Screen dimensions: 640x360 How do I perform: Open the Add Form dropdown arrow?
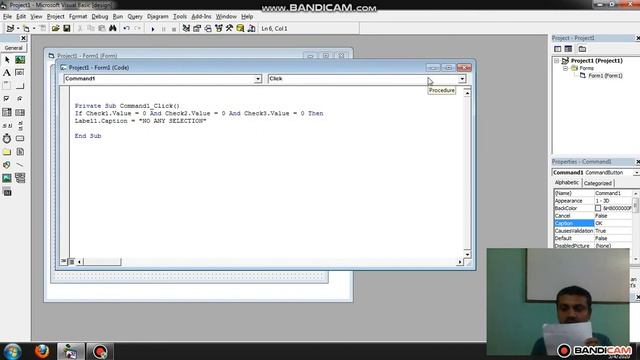pyautogui.click(x=34, y=28)
